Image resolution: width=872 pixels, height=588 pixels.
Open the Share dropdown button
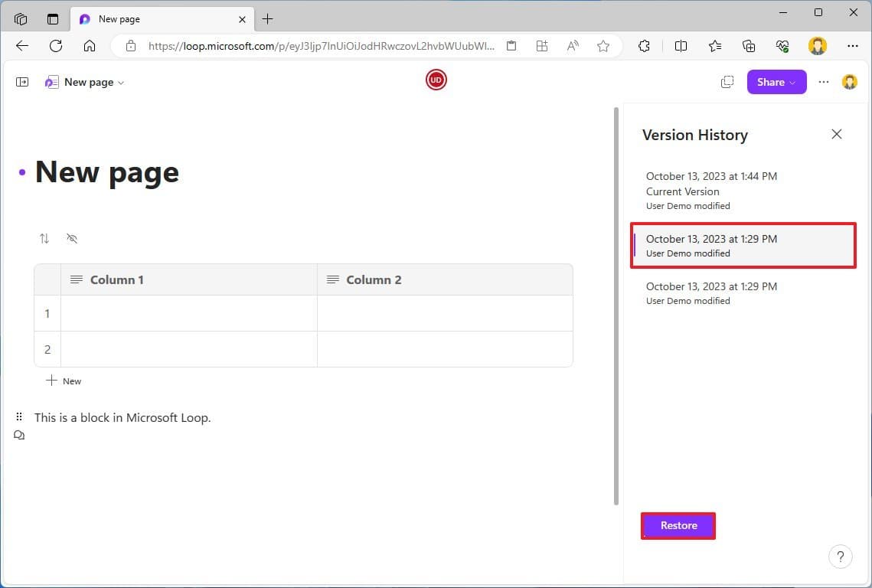(776, 82)
